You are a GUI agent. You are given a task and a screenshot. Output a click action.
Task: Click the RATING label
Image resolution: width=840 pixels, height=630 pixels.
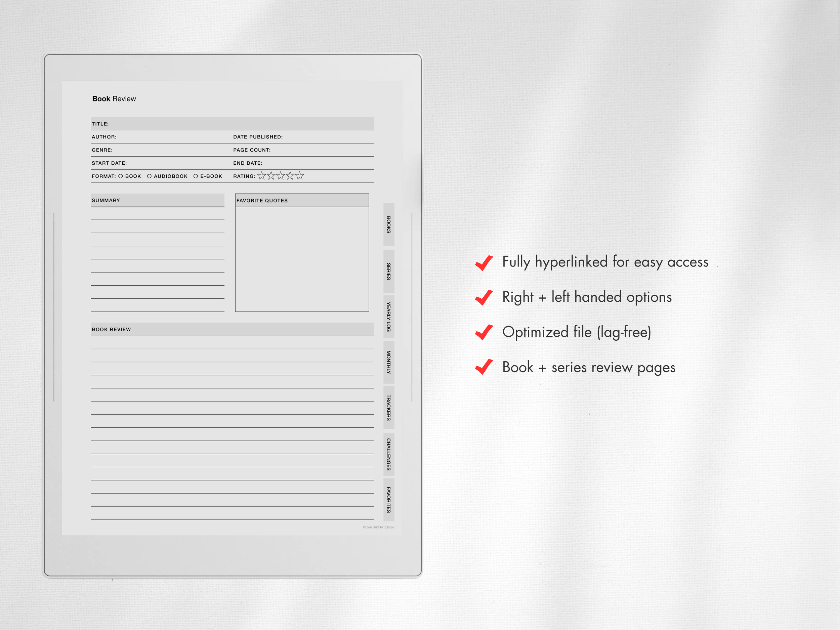coord(244,176)
